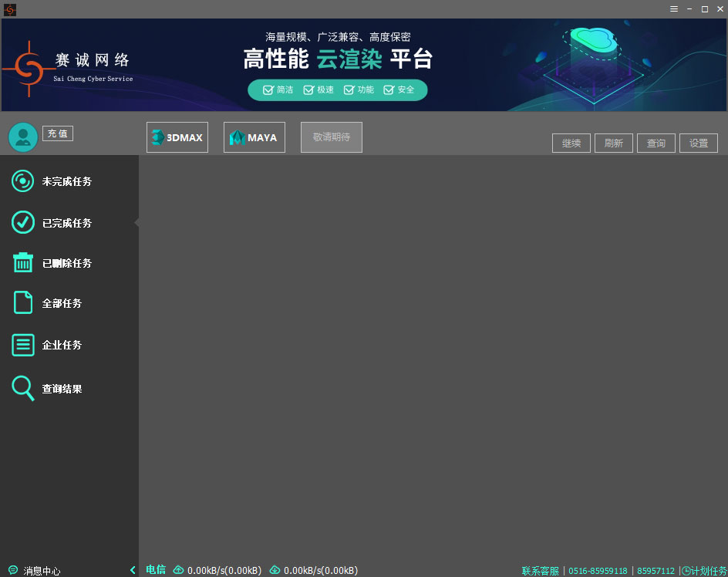Screen dimensions: 728x577
Task: Click the download speed cloud icon
Action: [x=275, y=569]
